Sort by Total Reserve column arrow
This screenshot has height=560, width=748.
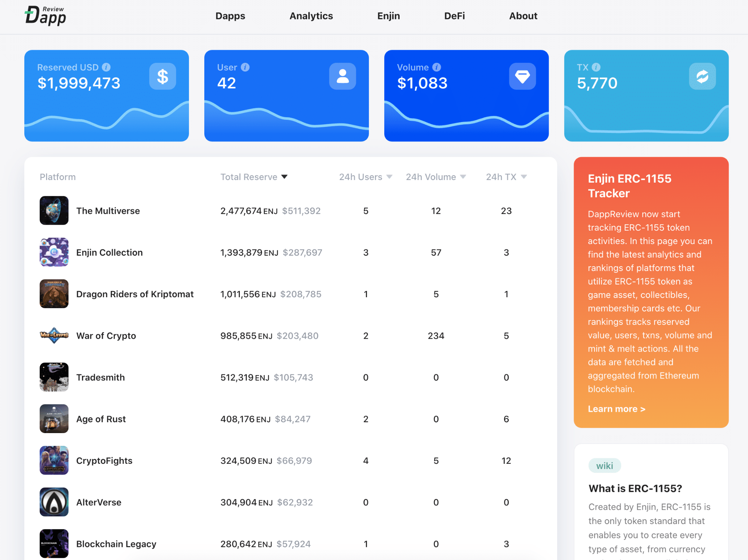tap(284, 177)
